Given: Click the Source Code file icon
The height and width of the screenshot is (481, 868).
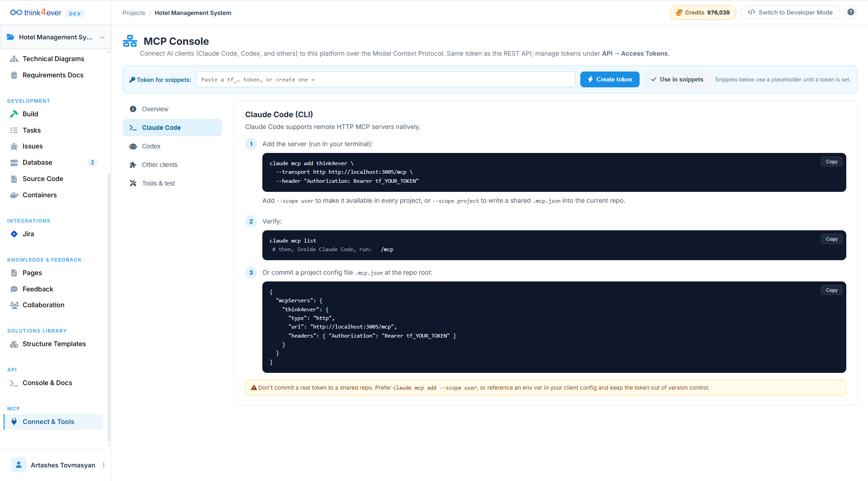Looking at the screenshot, I should (x=14, y=179).
